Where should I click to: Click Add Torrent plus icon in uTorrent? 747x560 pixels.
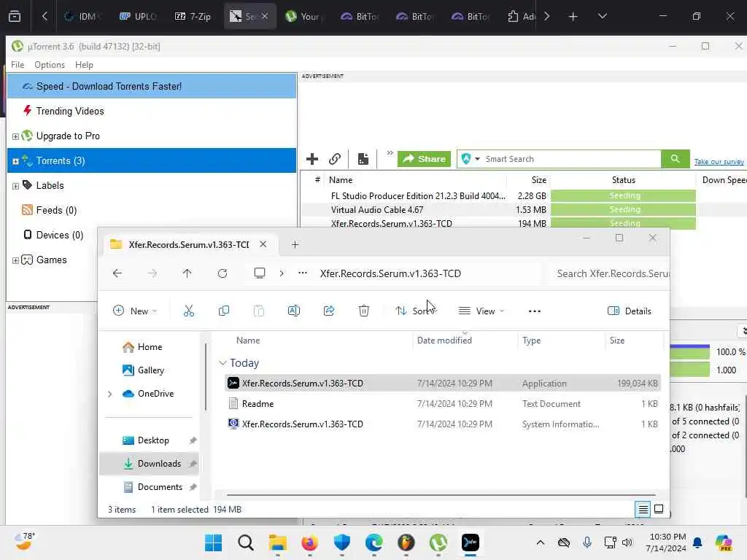click(312, 159)
